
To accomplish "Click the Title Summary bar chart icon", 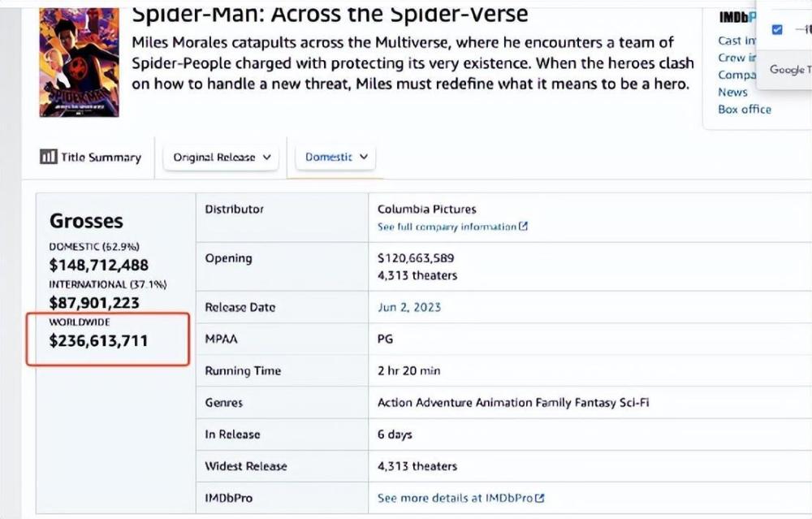I will tap(48, 157).
